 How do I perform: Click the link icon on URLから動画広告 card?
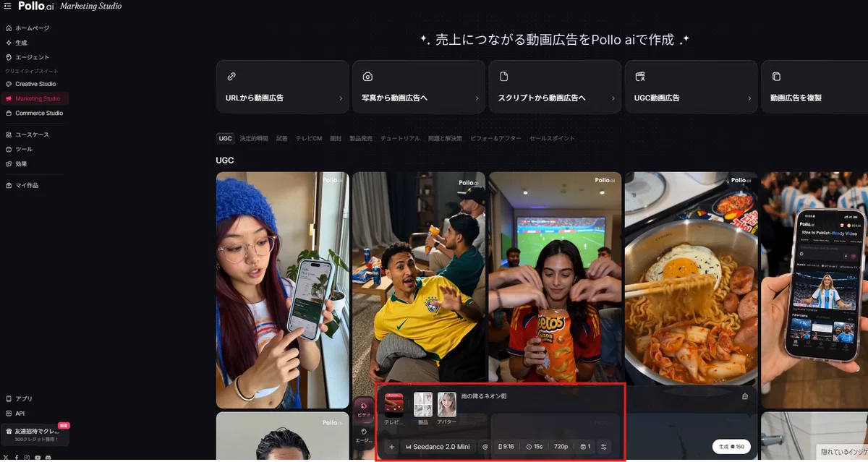[x=231, y=76]
